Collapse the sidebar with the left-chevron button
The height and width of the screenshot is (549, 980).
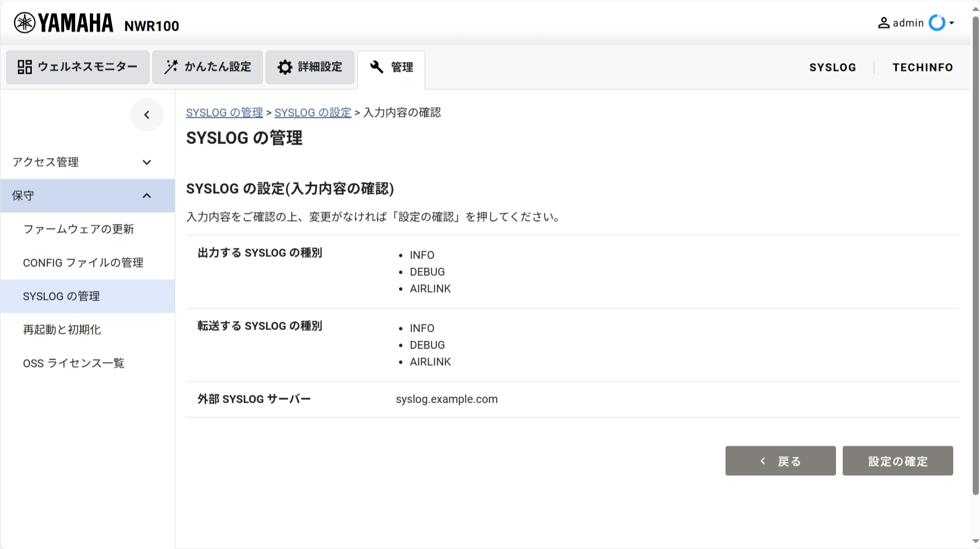click(147, 115)
